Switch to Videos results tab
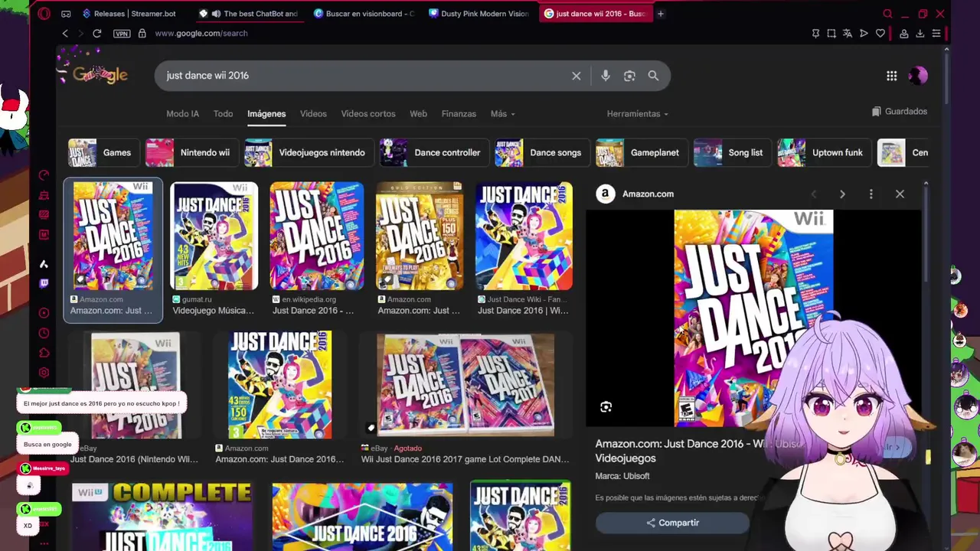Image resolution: width=980 pixels, height=551 pixels. point(313,113)
